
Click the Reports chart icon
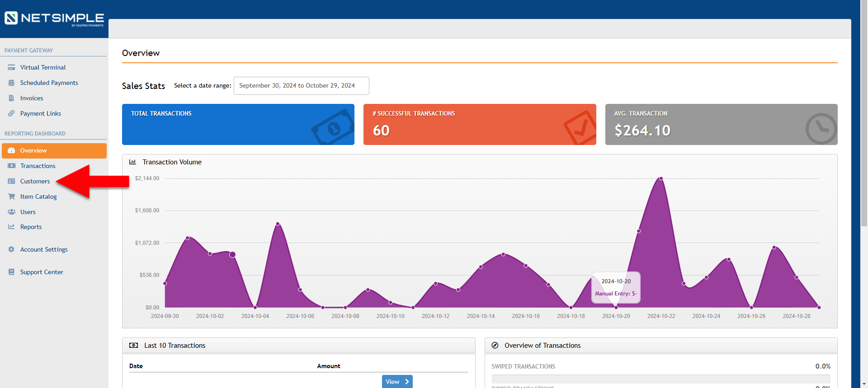(x=11, y=227)
